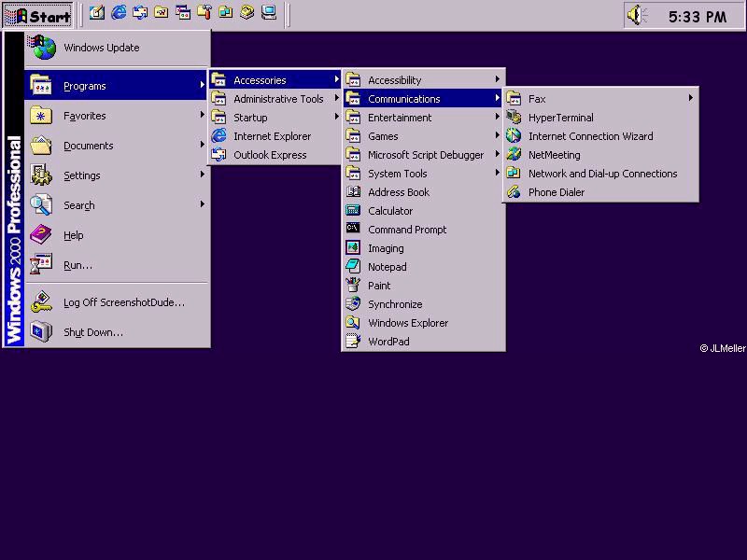This screenshot has height=560, width=747.
Task: Expand the Favorites submenu arrow
Action: pos(202,115)
